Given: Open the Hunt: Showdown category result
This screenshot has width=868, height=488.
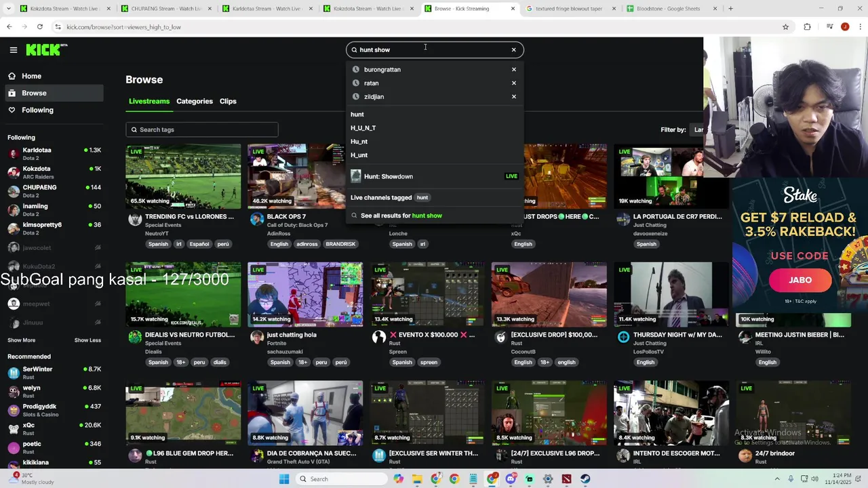Looking at the screenshot, I should point(434,176).
